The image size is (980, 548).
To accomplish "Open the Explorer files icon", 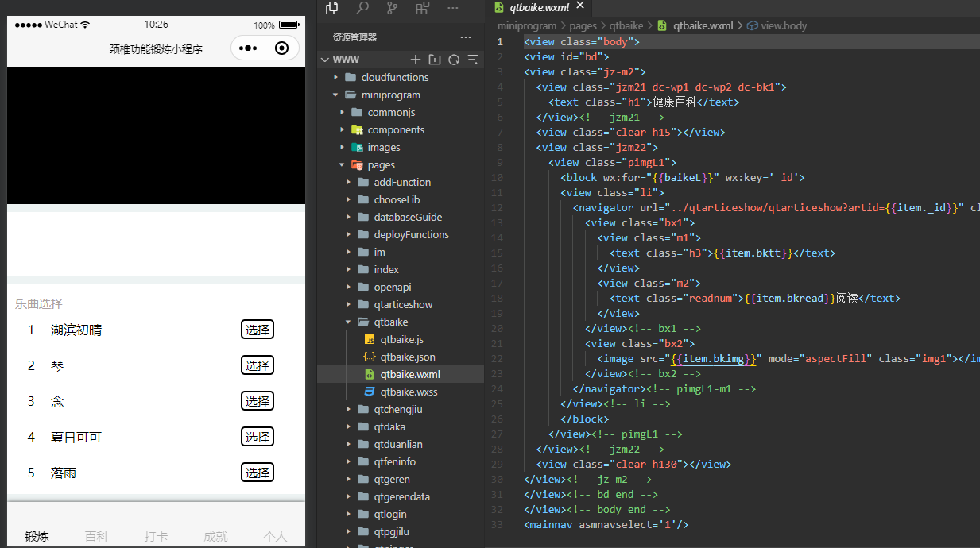I will coord(332,8).
